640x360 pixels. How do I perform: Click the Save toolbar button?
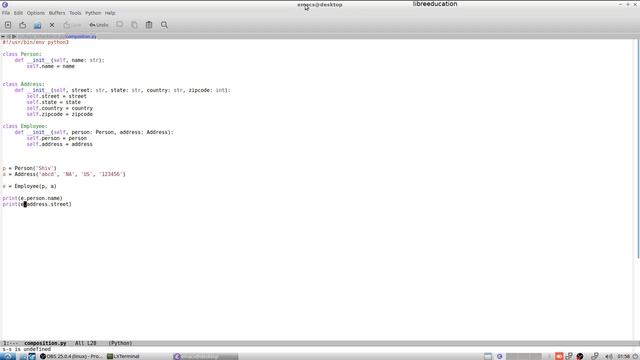72,25
